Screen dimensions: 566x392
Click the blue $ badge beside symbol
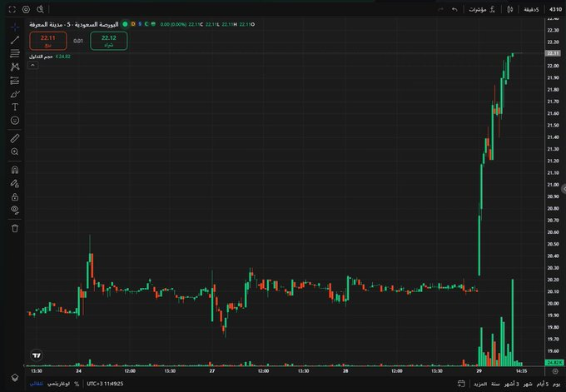coord(140,24)
